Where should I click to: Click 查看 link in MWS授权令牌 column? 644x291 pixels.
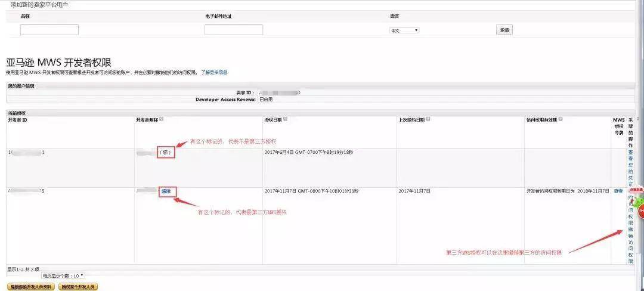click(x=618, y=191)
